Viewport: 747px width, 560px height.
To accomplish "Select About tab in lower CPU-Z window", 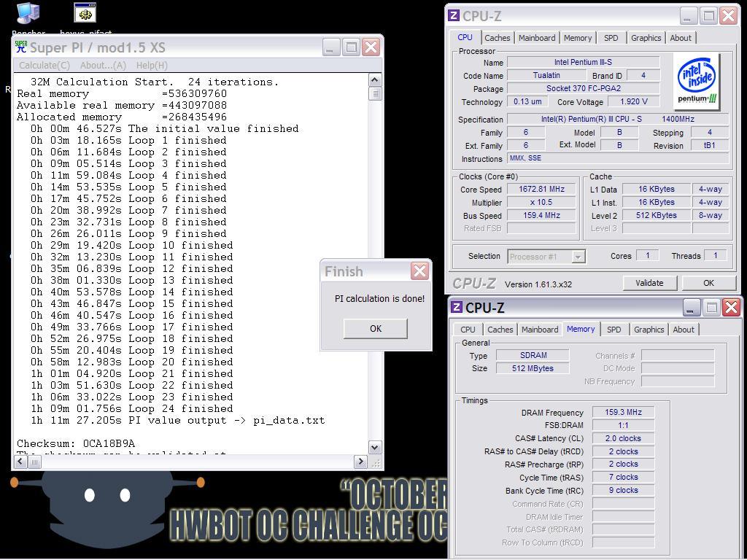I will pyautogui.click(x=683, y=330).
